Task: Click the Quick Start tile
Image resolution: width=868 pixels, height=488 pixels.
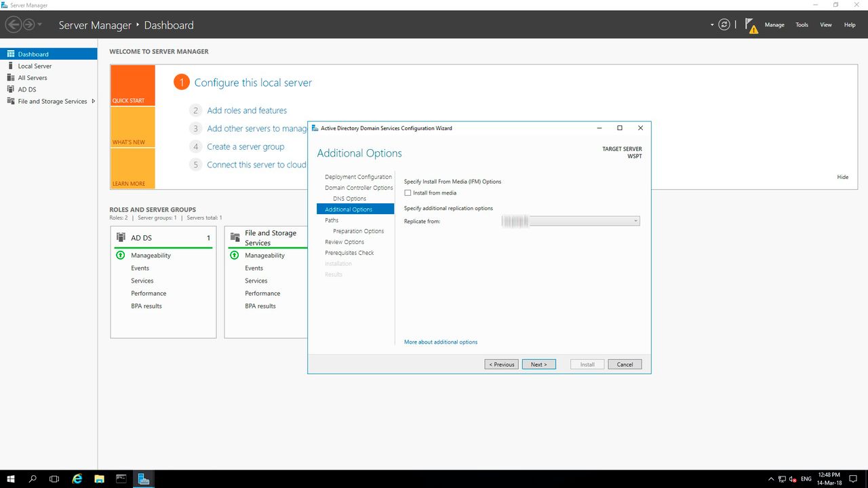Action: 133,85
